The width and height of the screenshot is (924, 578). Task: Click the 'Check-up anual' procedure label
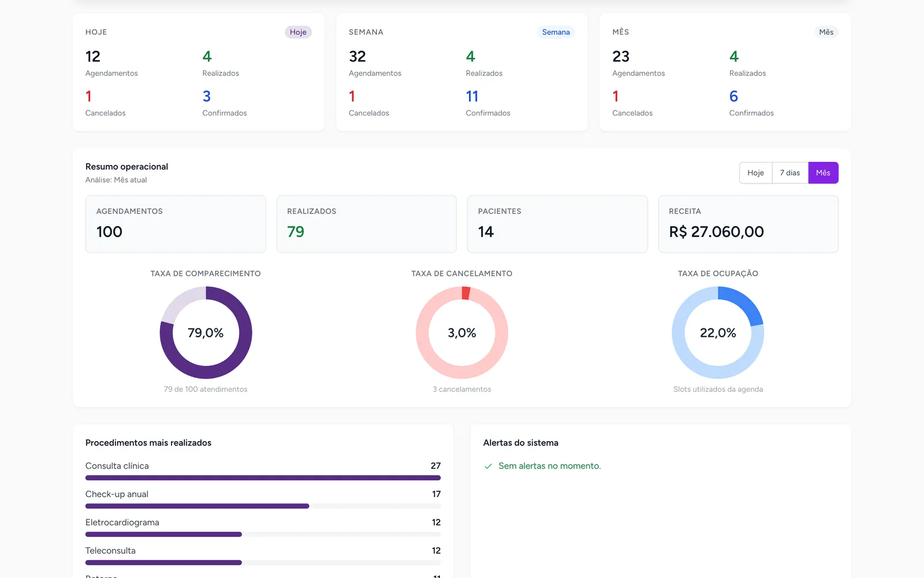[x=117, y=494]
